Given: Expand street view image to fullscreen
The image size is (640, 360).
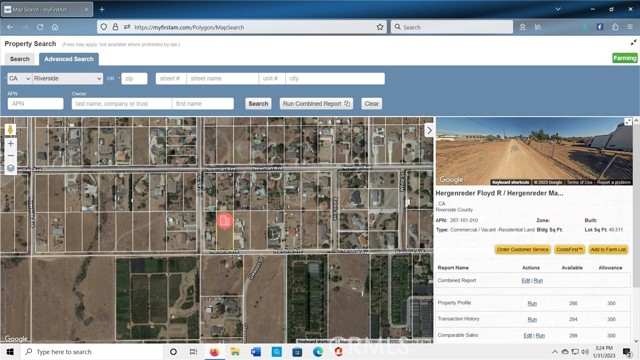Looking at the screenshot, I should click(628, 122).
